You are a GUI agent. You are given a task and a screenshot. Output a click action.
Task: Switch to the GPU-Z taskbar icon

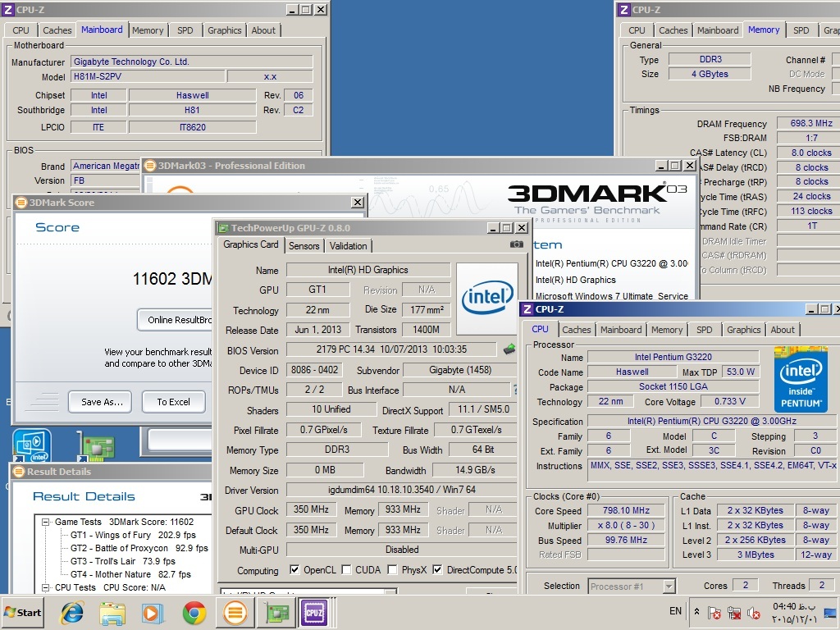[x=276, y=612]
